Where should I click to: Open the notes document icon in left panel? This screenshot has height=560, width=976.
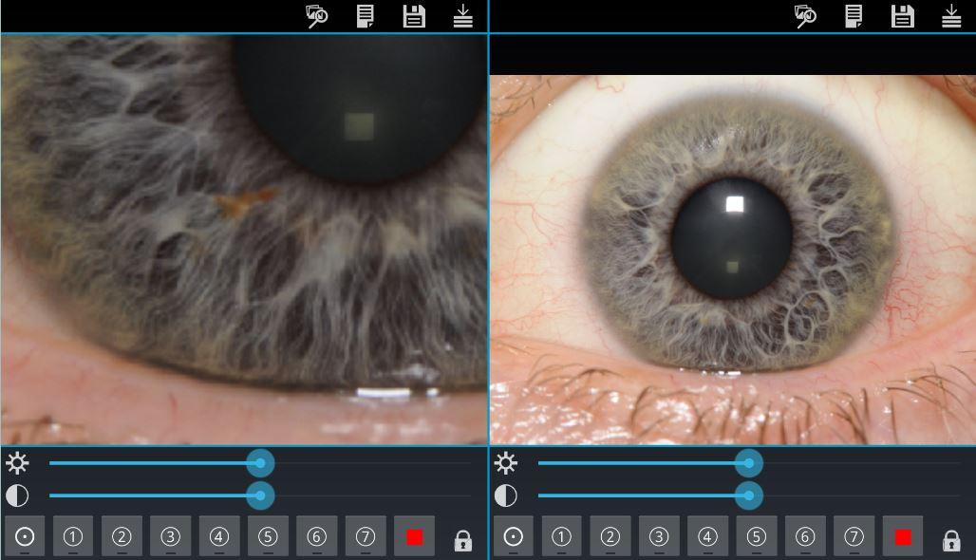point(365,16)
